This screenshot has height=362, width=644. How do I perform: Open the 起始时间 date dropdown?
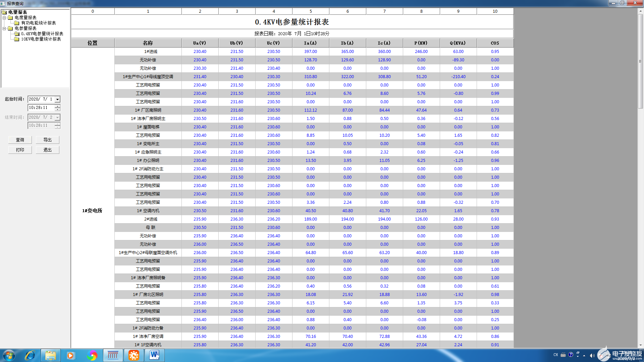point(57,99)
